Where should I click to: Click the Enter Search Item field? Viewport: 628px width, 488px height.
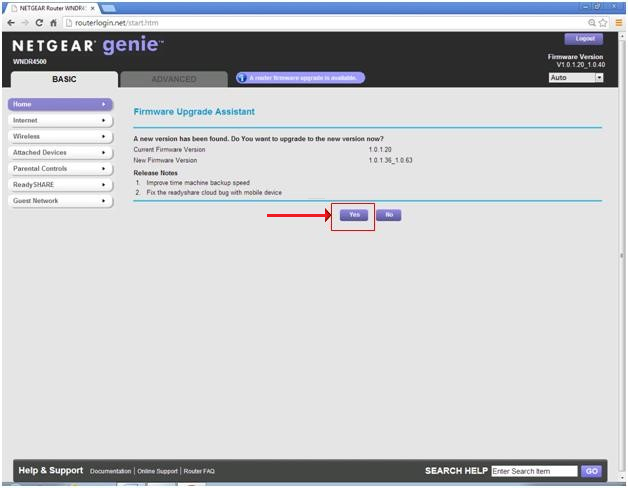[x=534, y=471]
